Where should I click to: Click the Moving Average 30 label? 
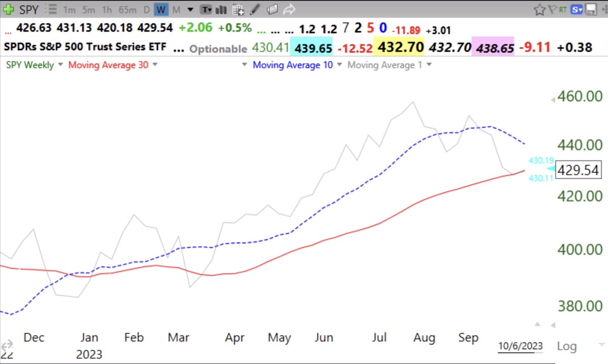tap(108, 65)
